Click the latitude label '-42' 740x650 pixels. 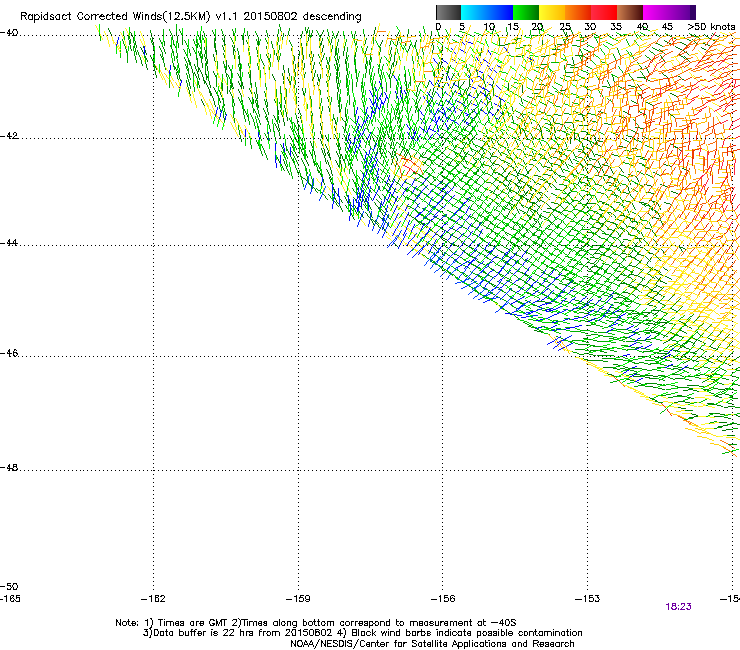coord(9,136)
